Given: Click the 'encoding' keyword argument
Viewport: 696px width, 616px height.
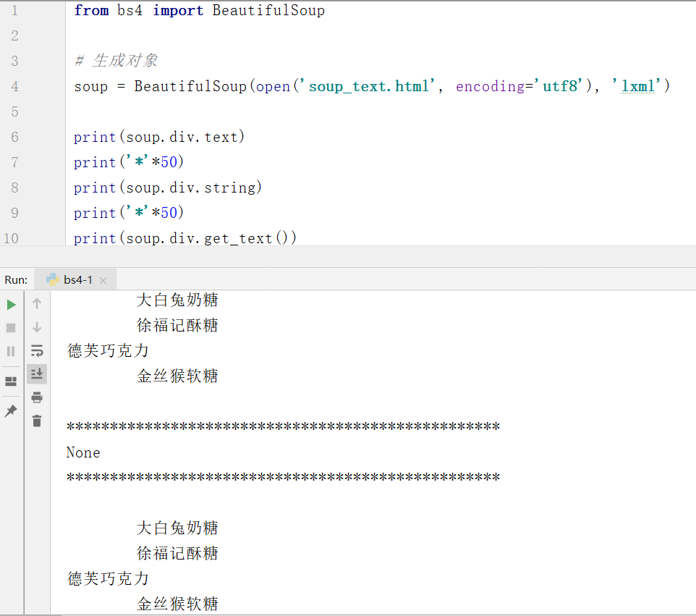Looking at the screenshot, I should pyautogui.click(x=490, y=86).
